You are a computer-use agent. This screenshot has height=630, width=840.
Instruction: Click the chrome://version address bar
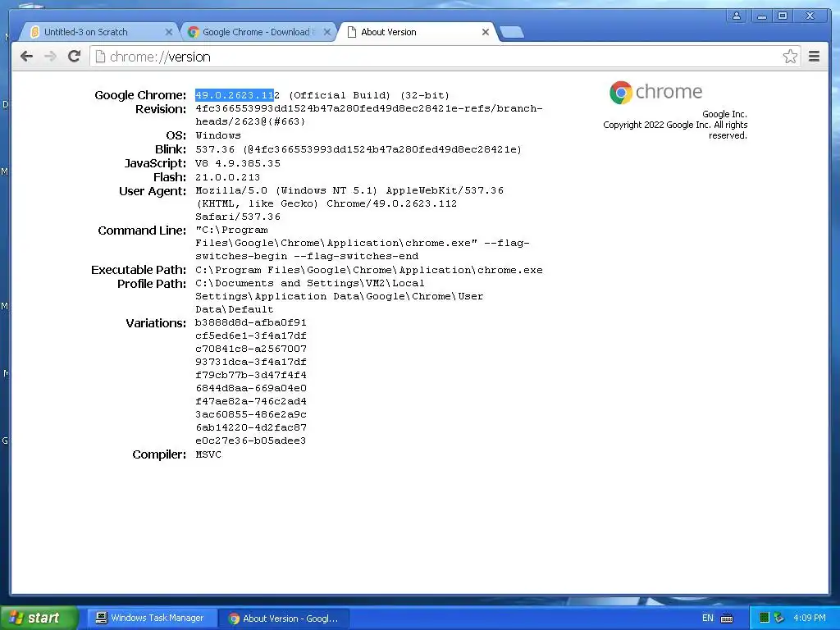(x=436, y=57)
